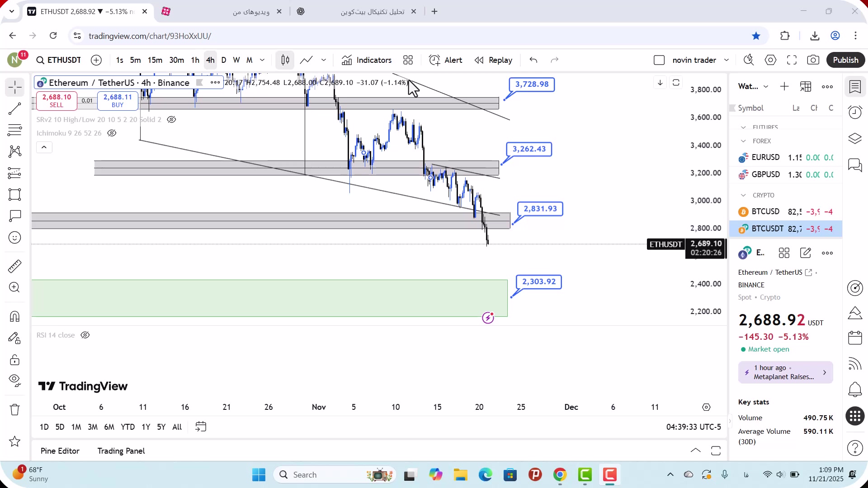Expand the bottom panel chevron
Screen dimensions: 868x488
695,451
